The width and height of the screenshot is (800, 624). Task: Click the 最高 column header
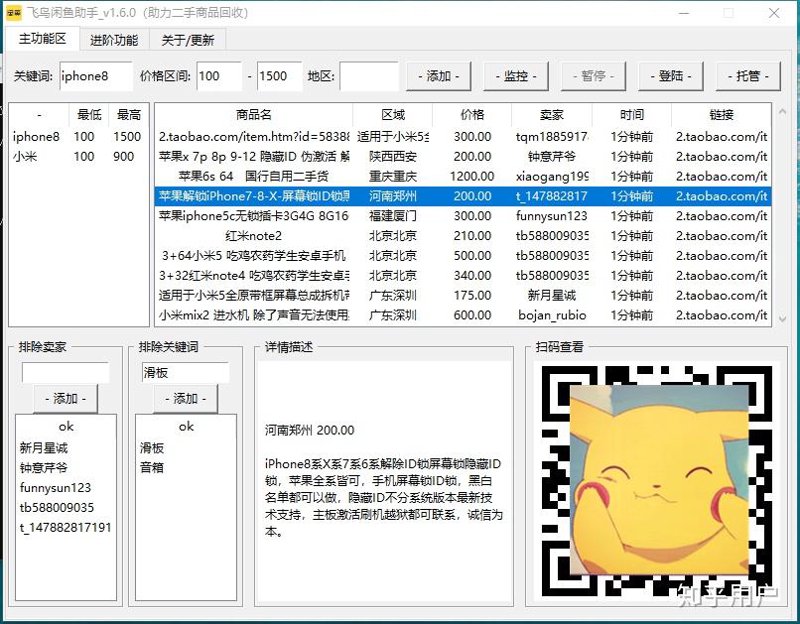(129, 115)
